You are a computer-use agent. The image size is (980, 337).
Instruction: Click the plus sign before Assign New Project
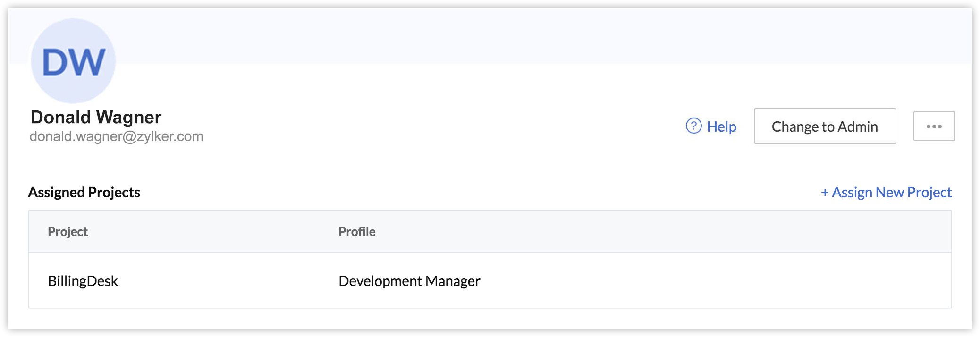pos(825,193)
